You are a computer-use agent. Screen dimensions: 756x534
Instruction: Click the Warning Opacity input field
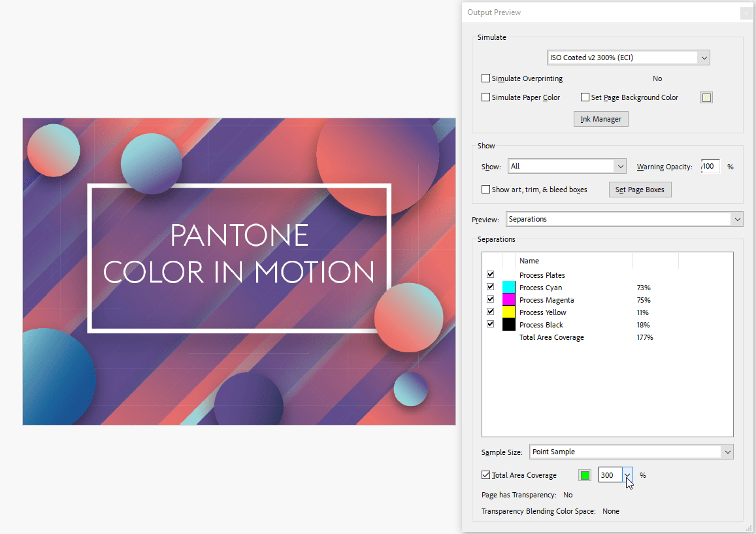[710, 167]
